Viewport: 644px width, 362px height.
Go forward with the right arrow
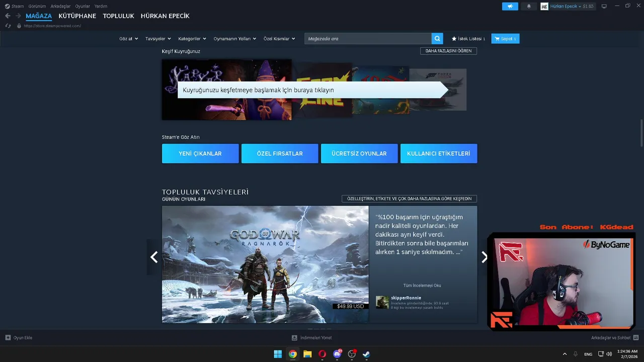(18, 16)
